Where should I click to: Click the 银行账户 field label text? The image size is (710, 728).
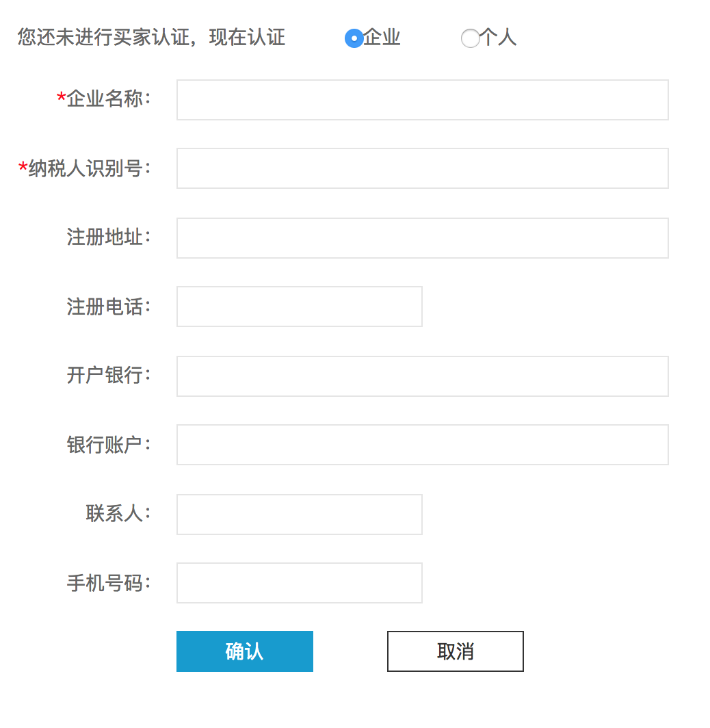point(105,445)
